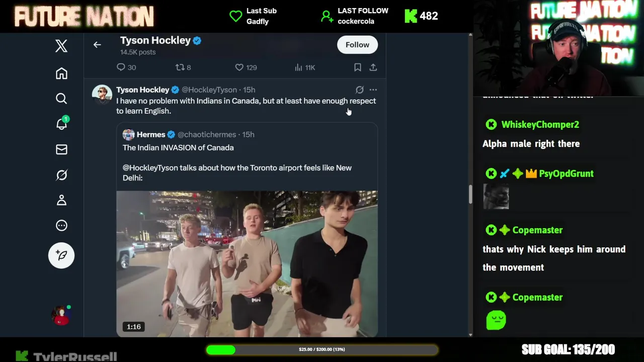Open the @chaotichermes quoted post handle
Viewport: 644px width, 362px height.
(207, 135)
